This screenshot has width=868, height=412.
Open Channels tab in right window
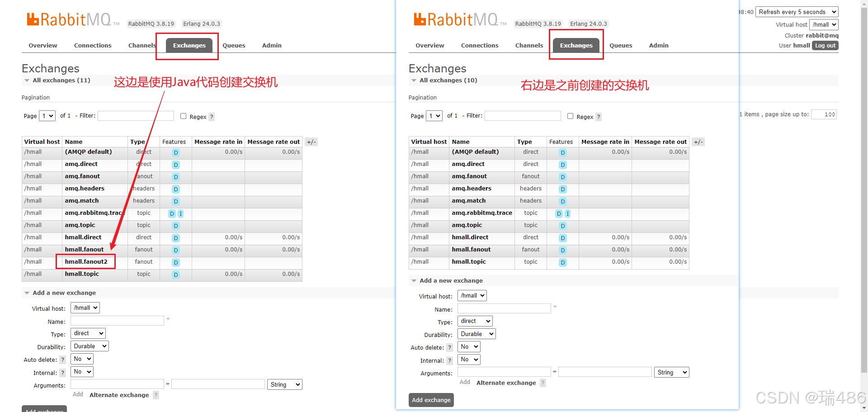tap(529, 45)
